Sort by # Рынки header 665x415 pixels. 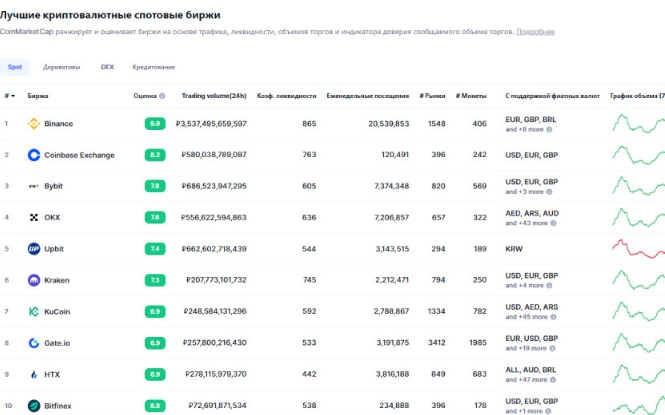(432, 96)
